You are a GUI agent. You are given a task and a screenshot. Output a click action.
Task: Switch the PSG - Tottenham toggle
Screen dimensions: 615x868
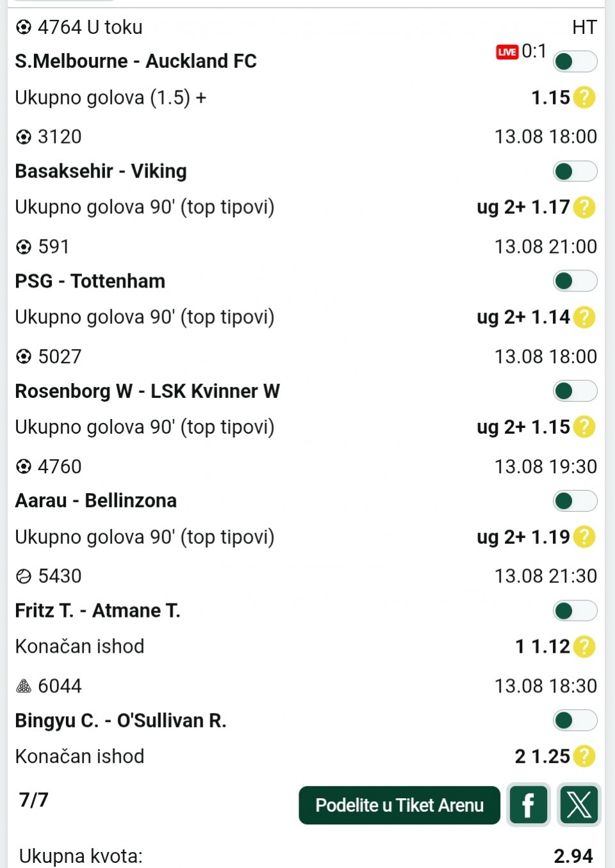point(575,281)
